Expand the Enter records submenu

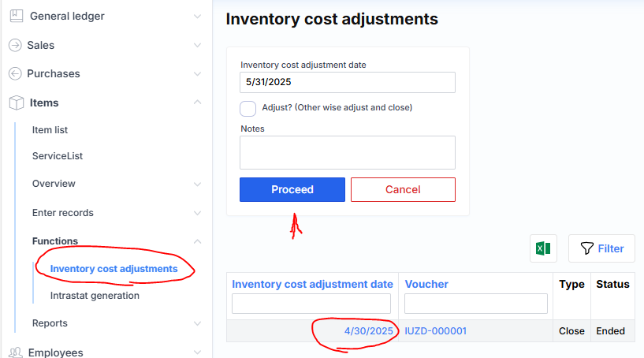tap(197, 213)
